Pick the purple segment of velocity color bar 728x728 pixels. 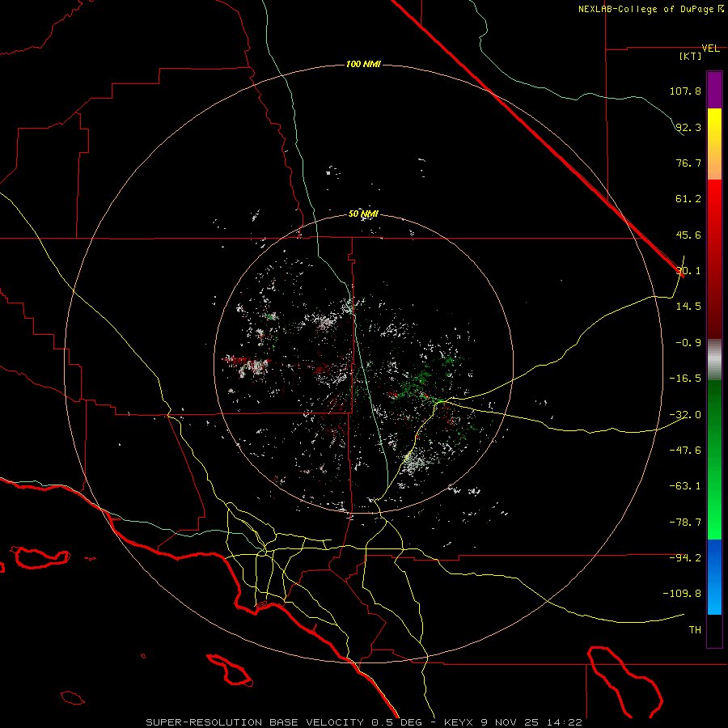pos(714,90)
